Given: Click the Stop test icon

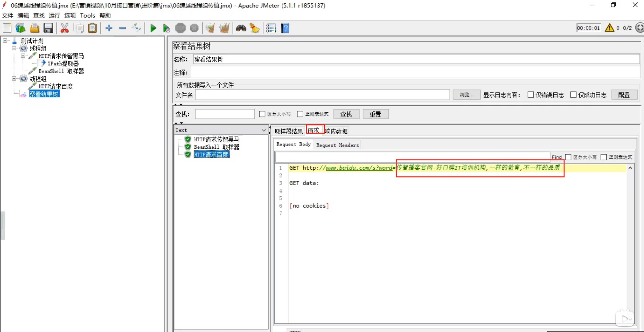Looking at the screenshot, I should coord(181,28).
